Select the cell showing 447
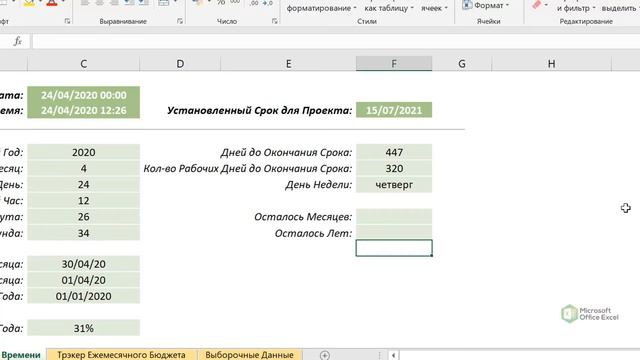 [x=394, y=152]
